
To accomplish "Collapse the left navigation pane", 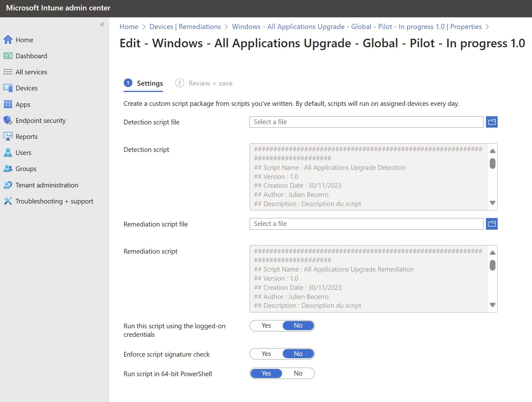I will pyautogui.click(x=102, y=25).
